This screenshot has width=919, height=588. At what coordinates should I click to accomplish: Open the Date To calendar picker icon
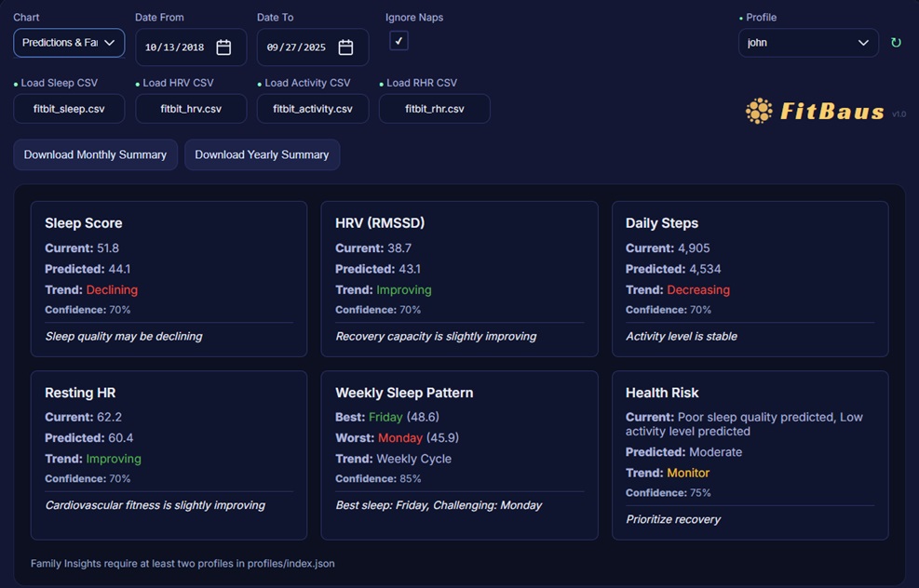345,47
